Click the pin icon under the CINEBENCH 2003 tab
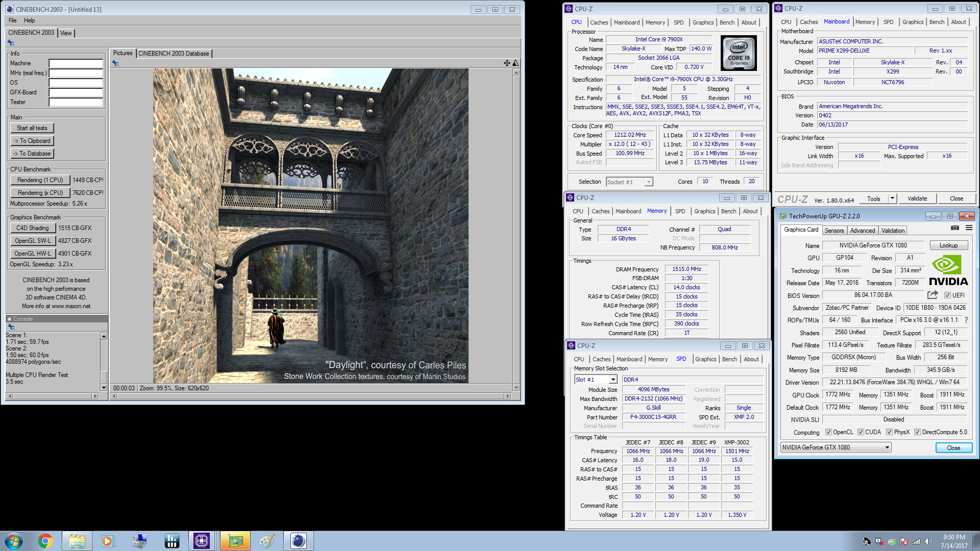This screenshot has width=980, height=551. (x=11, y=43)
